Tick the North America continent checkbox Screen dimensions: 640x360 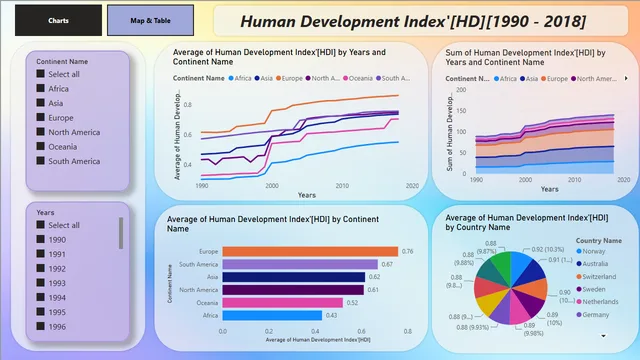pyautogui.click(x=40, y=131)
